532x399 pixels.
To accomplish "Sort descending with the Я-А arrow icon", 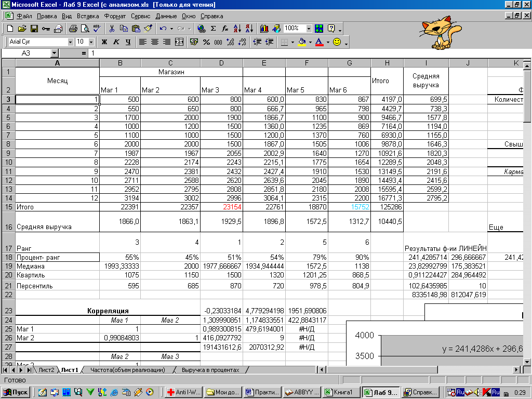I will [249, 29].
